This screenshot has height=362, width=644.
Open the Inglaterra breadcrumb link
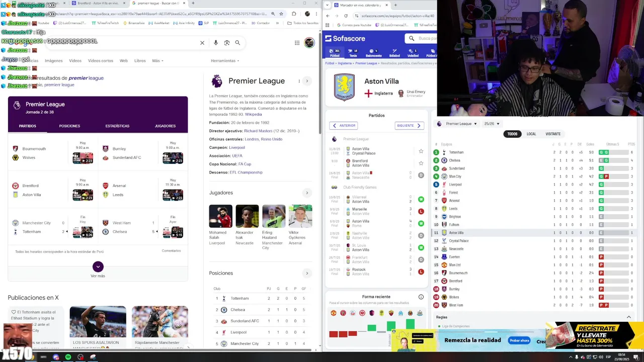coord(345,63)
